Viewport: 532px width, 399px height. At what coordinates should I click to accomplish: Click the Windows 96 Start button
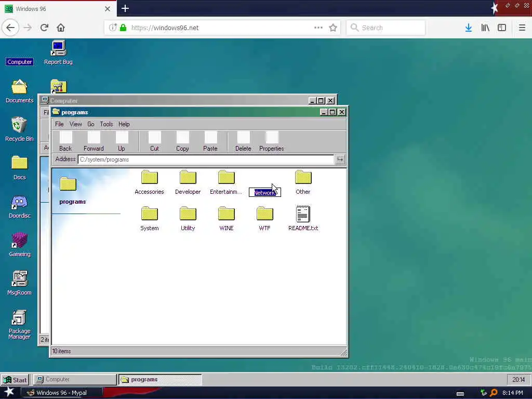click(x=15, y=380)
